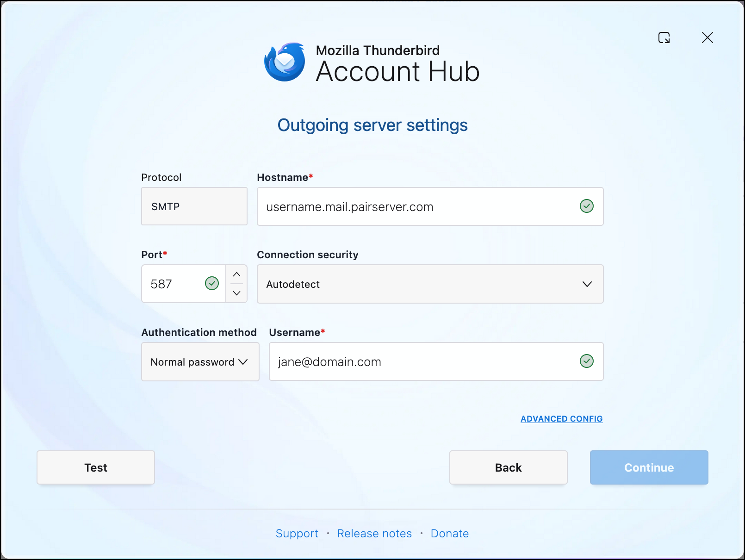This screenshot has height=560, width=745.
Task: Click the dialog resize icon at top right
Action: coord(664,37)
